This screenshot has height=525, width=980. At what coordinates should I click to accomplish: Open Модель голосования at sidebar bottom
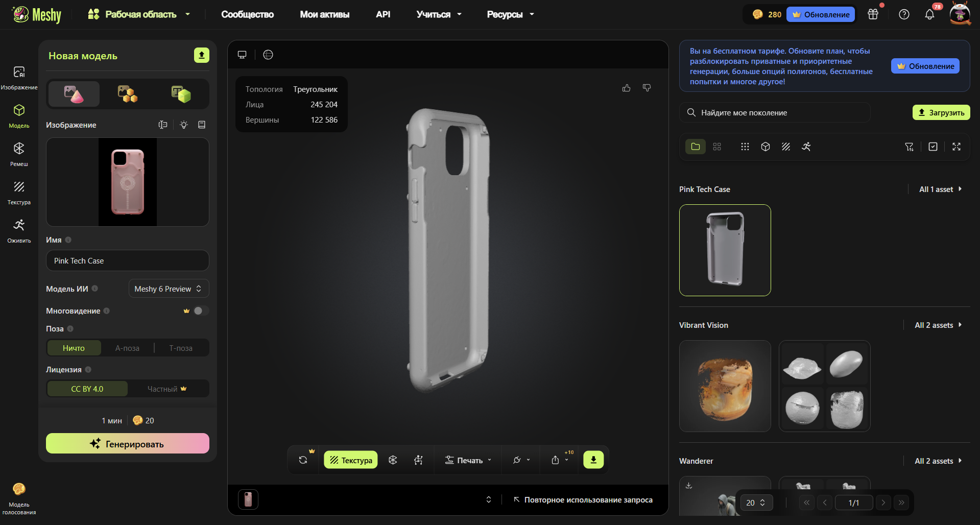point(19,498)
